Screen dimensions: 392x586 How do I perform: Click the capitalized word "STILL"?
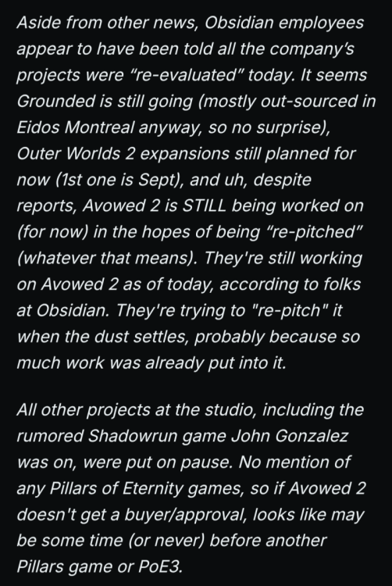204,206
